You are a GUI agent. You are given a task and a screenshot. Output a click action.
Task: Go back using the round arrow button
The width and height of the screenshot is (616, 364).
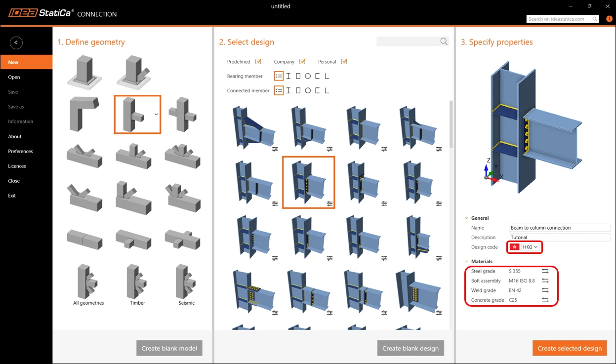[x=16, y=43]
